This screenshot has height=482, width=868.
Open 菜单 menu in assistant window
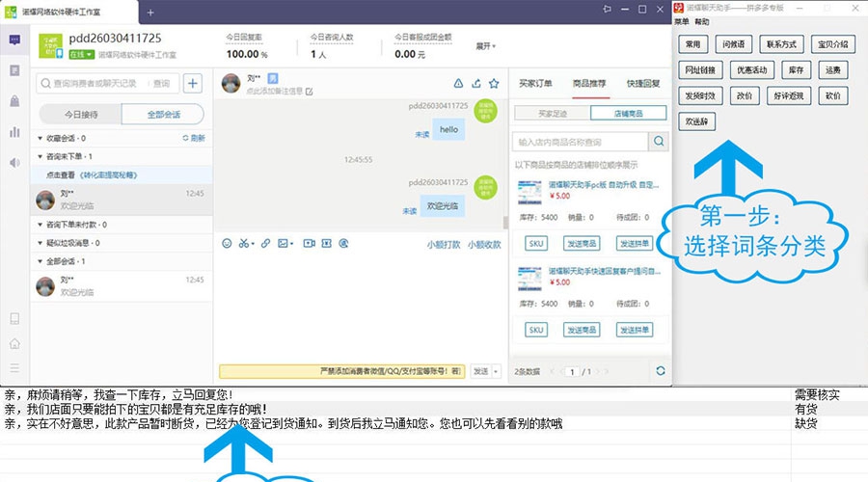[x=682, y=21]
